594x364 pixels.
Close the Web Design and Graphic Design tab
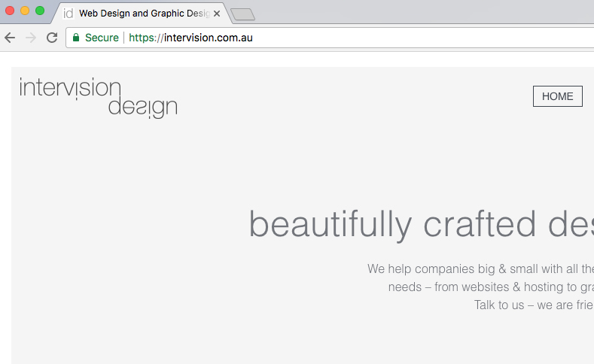[x=217, y=14]
